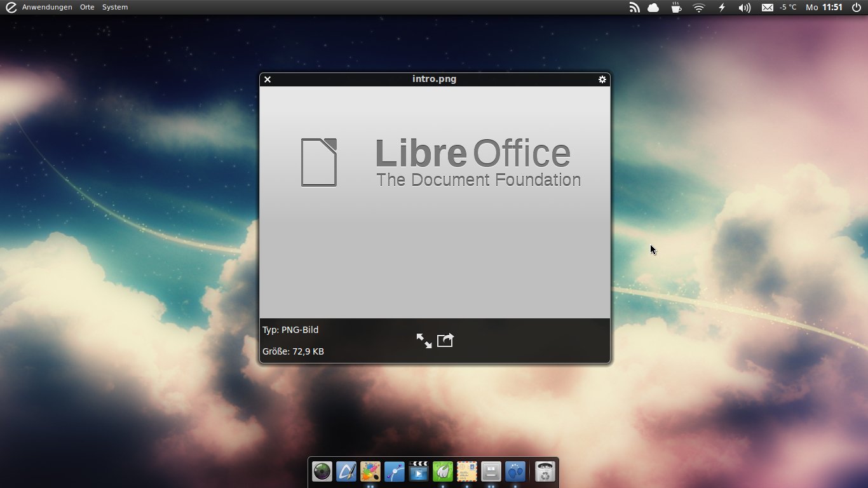Open the airmail envelope app in dock
Image resolution: width=868 pixels, height=488 pixels.
coord(467,471)
